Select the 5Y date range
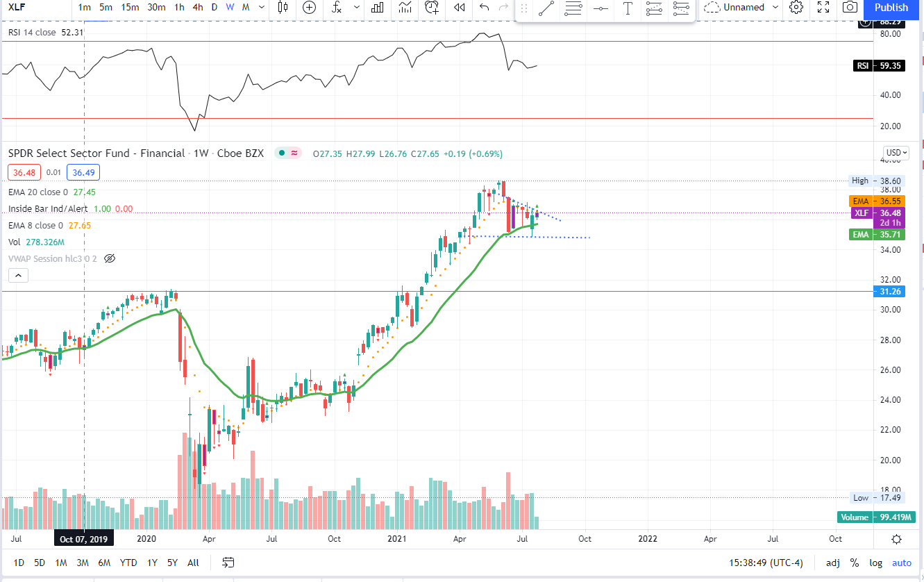This screenshot has width=924, height=582. [172, 563]
